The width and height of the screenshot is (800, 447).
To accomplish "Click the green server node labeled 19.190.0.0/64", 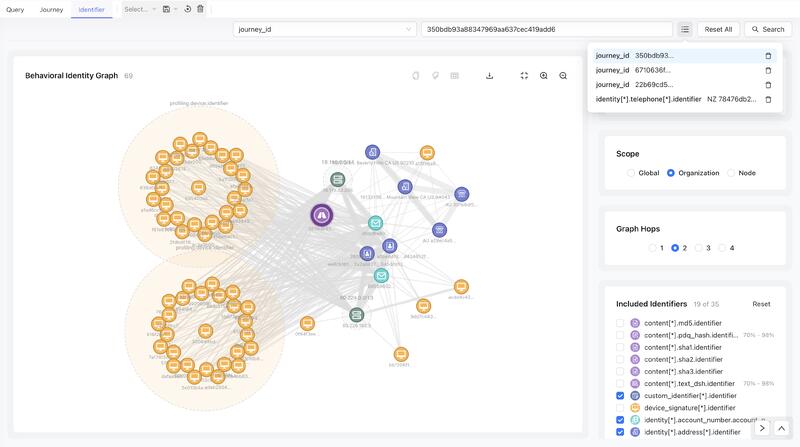I will [x=337, y=180].
